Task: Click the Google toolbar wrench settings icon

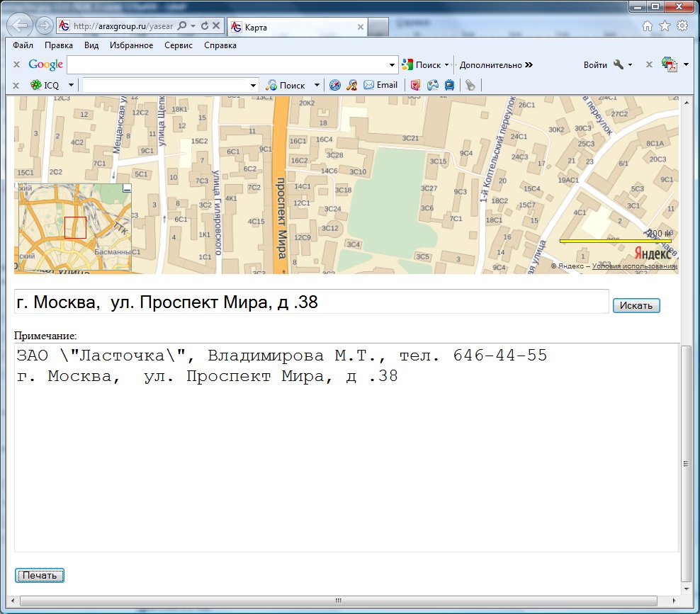Action: click(x=619, y=64)
